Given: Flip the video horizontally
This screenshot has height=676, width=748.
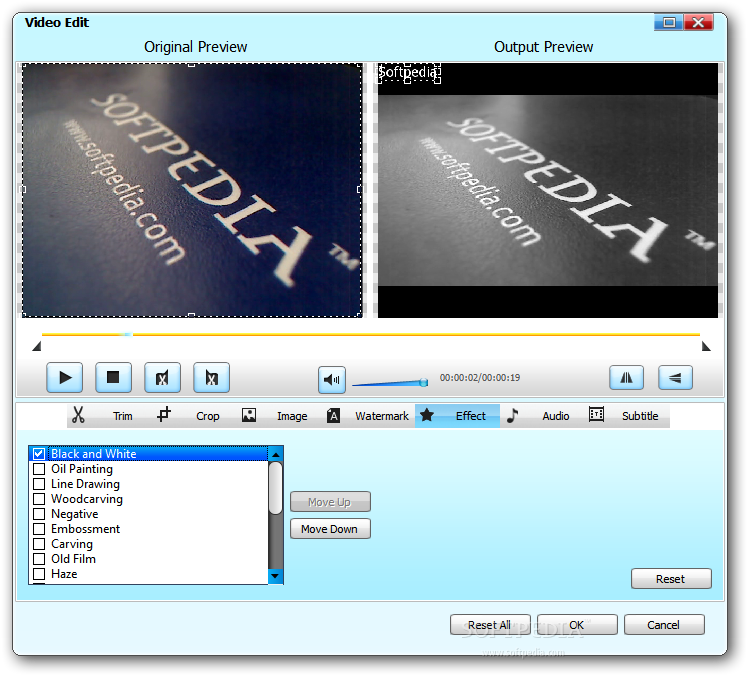Looking at the screenshot, I should [x=626, y=378].
